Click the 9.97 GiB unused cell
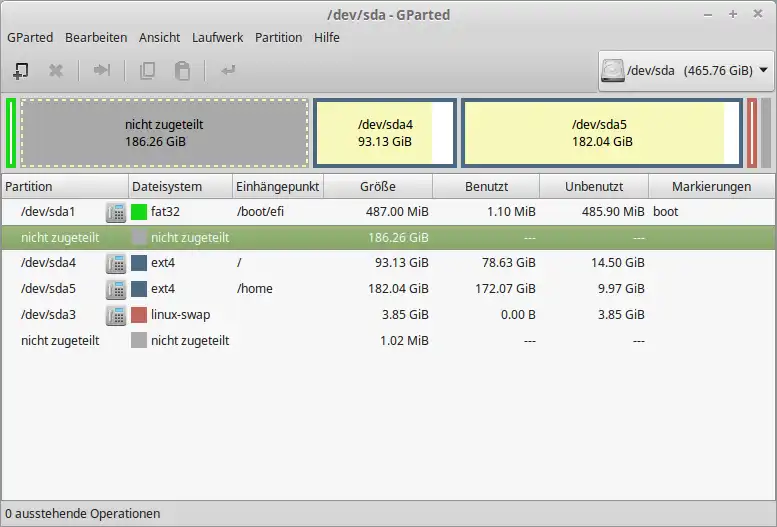Screen dimensions: 777x527 (x=621, y=289)
